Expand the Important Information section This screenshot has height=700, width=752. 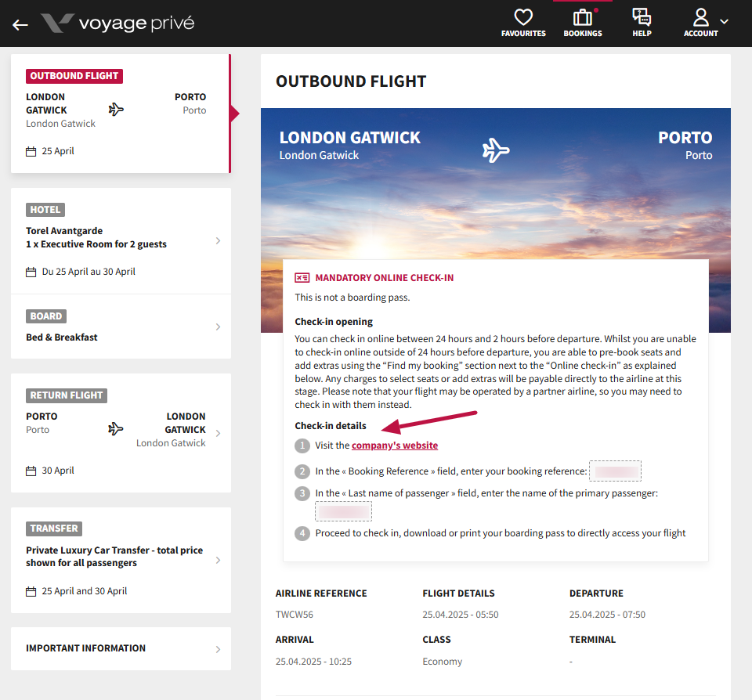(x=121, y=648)
